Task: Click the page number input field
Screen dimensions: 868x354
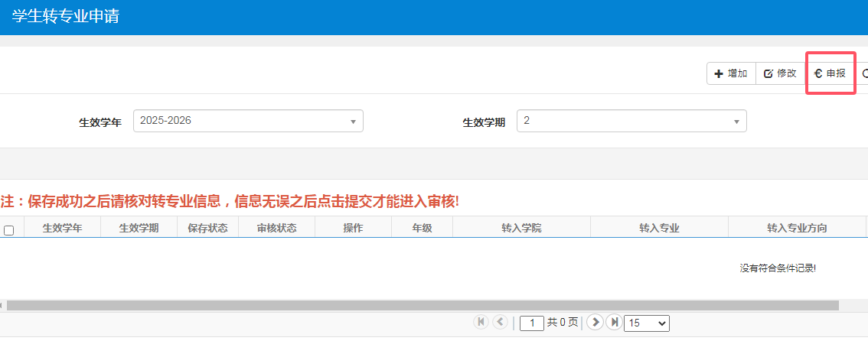Action: (531, 323)
